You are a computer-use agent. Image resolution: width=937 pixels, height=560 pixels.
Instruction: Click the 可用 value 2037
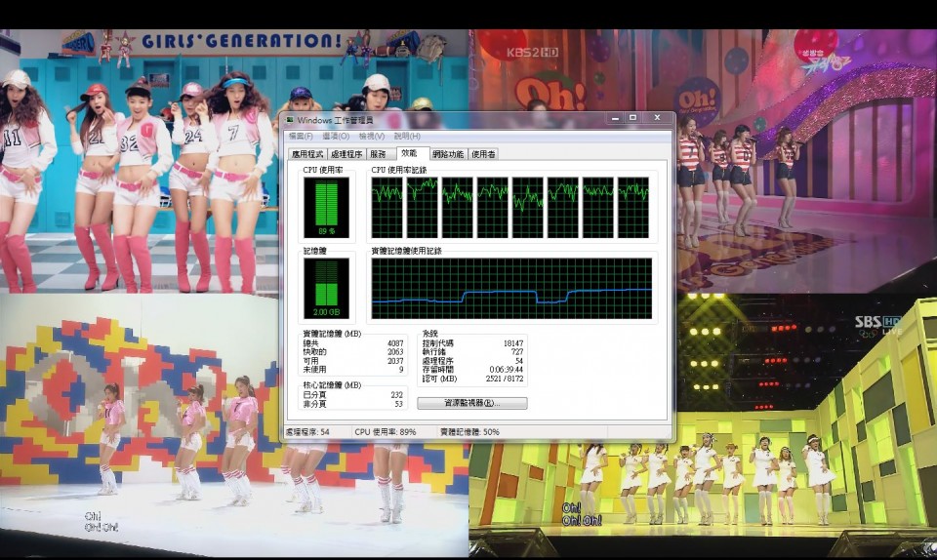(395, 361)
